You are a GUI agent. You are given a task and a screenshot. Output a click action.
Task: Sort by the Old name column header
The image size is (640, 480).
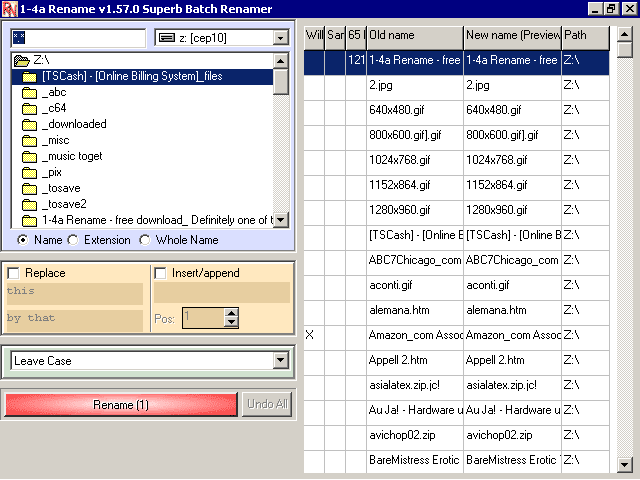(x=415, y=36)
